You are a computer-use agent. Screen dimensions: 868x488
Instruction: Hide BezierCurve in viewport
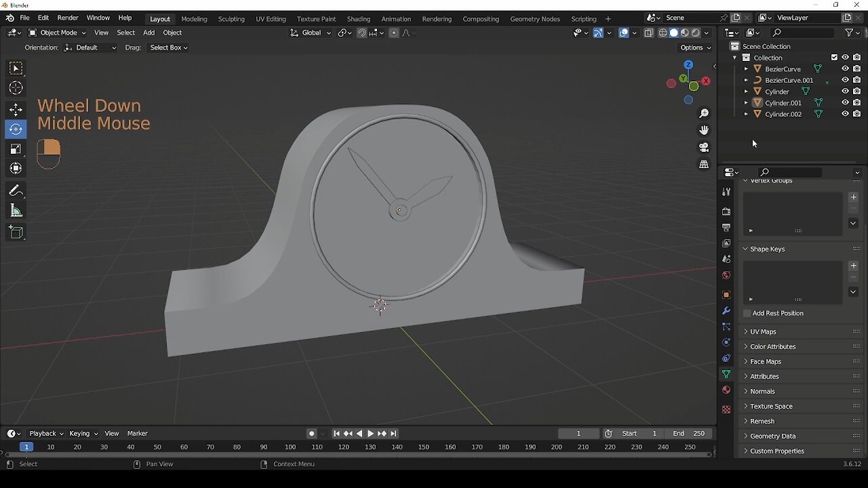[x=845, y=69]
